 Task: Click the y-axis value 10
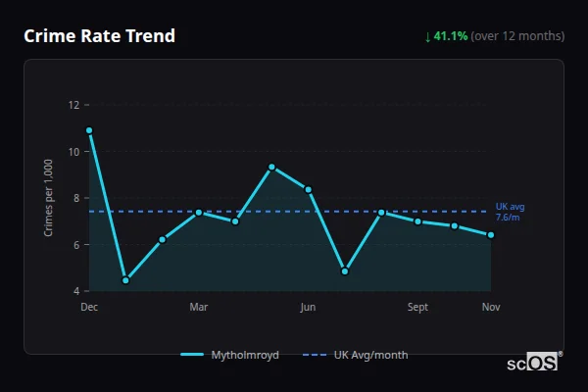pos(73,152)
